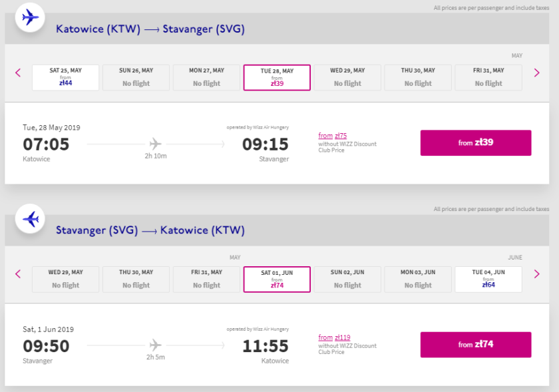The height and width of the screenshot is (392, 559).
Task: Show later outbound dates with right arrow
Action: pyautogui.click(x=536, y=73)
